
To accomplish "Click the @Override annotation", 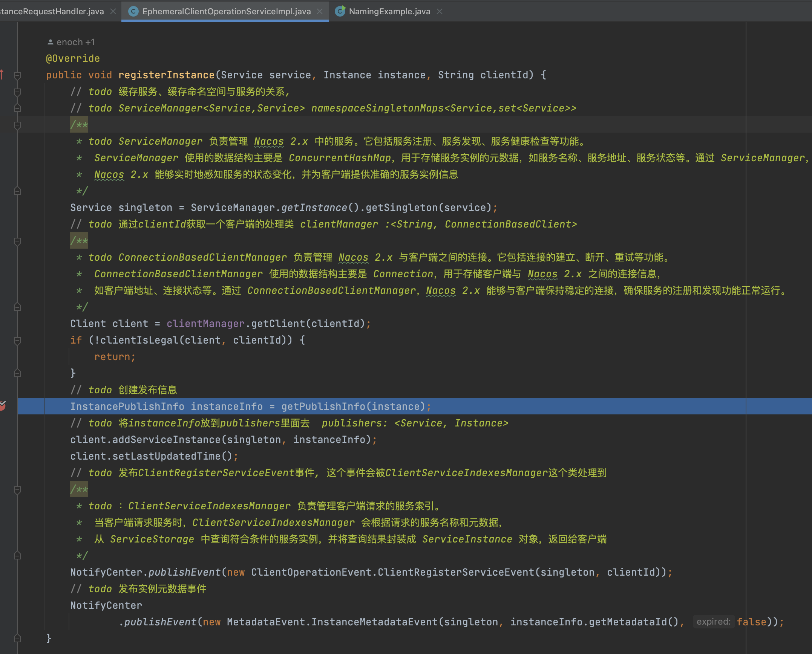I will (x=73, y=58).
